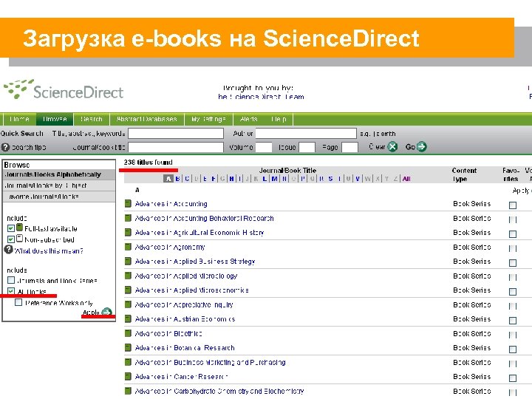Click in Author input field
The height and width of the screenshot is (399, 532).
coord(306,133)
